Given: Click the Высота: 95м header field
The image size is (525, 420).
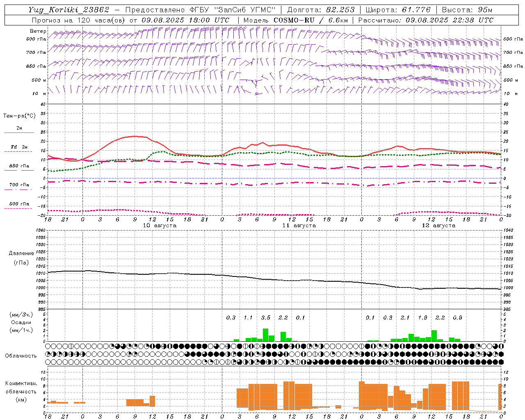Looking at the screenshot, I should pyautogui.click(x=467, y=10).
